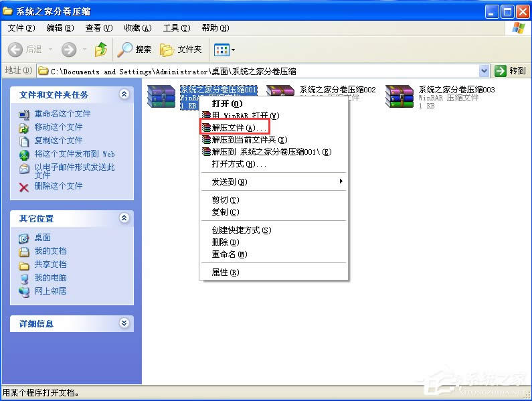Viewport: 532px width, 401px height.
Task: Click the 我的电脑 computer icon
Action: coord(24,279)
